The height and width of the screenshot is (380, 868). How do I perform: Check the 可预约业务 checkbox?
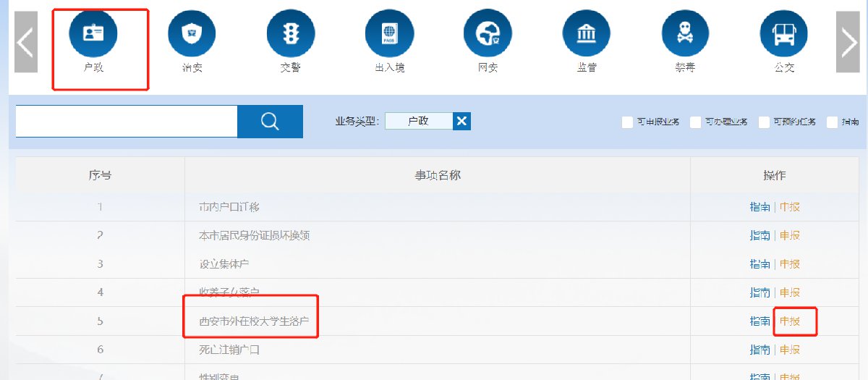(x=764, y=122)
